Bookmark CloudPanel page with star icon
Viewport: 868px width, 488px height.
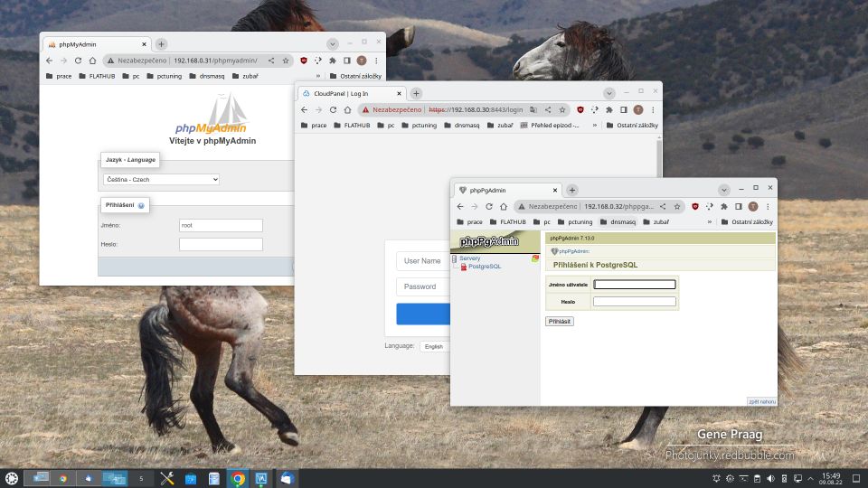click(x=561, y=109)
